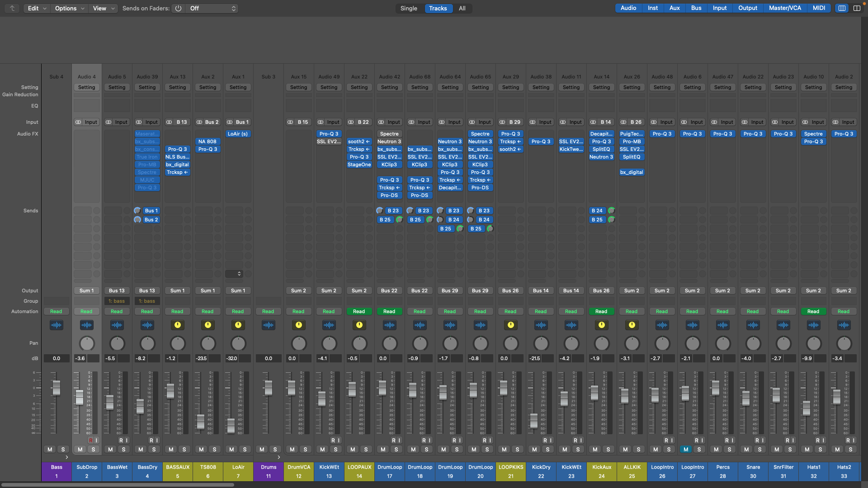This screenshot has width=868, height=488.
Task: Click the back arrow icon in toolbar
Action: [12, 8]
